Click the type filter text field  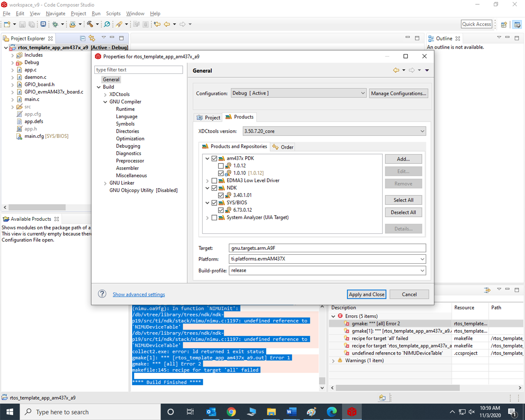tap(139, 70)
